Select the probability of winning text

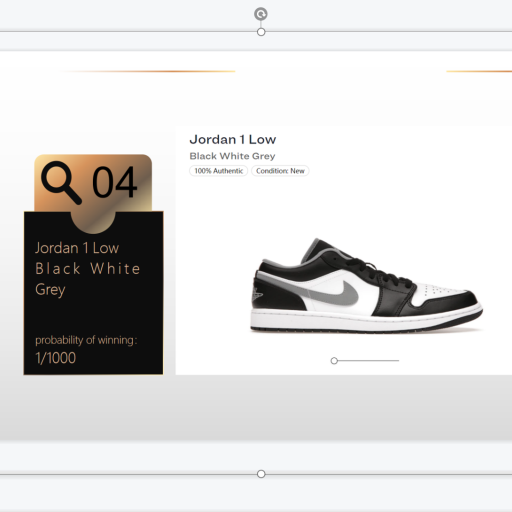click(x=86, y=340)
